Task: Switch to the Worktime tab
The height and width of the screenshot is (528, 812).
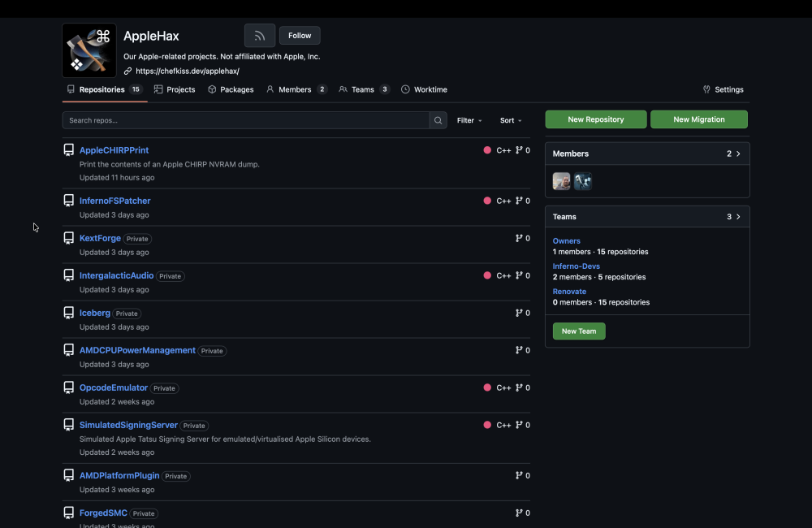Action: [x=424, y=89]
